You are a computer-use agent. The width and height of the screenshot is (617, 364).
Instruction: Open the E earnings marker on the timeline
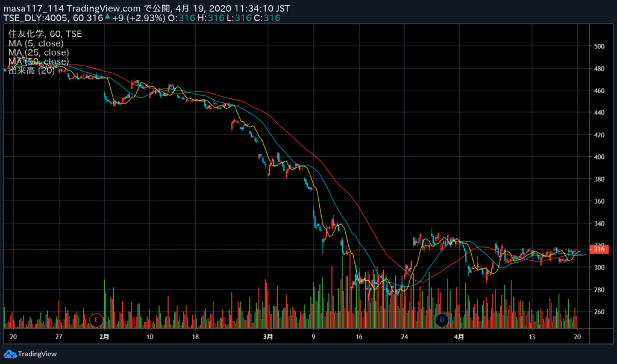(x=96, y=320)
